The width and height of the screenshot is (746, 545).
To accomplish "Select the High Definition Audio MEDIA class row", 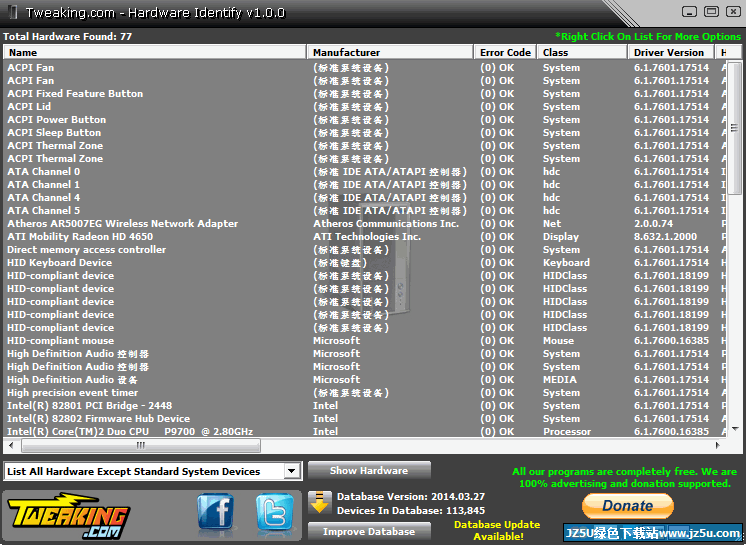I will point(365,380).
